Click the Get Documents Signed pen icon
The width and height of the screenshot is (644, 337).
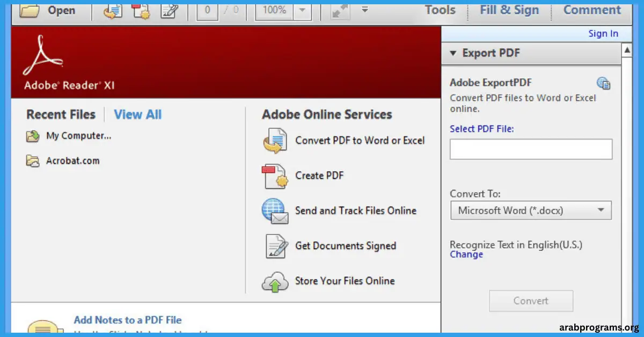coord(276,246)
